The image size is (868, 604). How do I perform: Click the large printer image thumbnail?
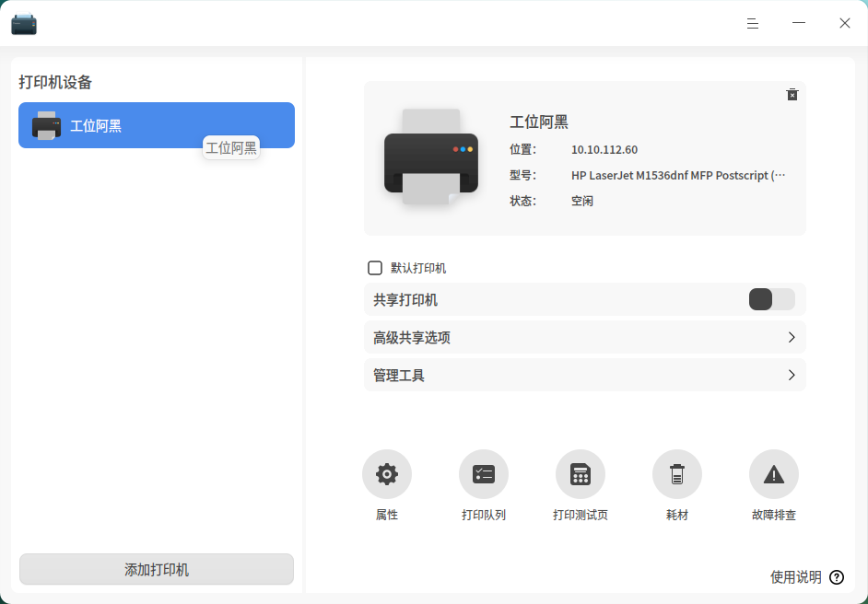(x=431, y=157)
